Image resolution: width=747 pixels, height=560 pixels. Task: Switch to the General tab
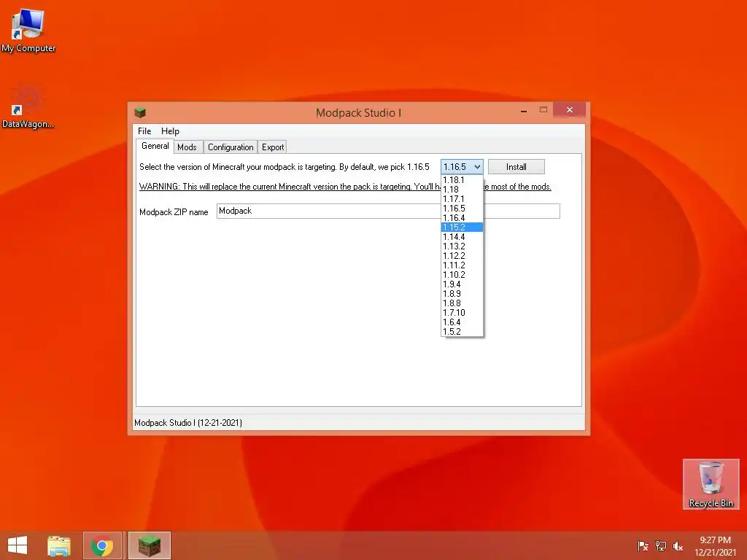pyautogui.click(x=155, y=146)
